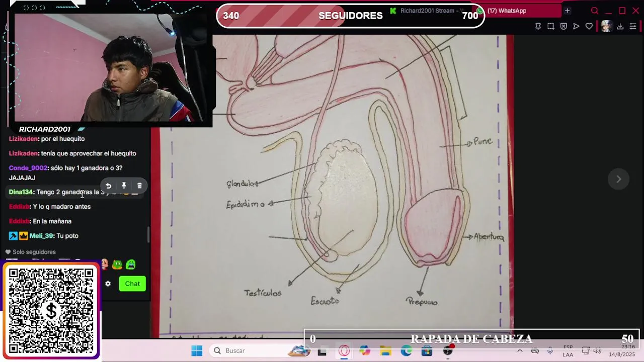
Task: Click the microphone icon in system tray
Action: click(550, 351)
